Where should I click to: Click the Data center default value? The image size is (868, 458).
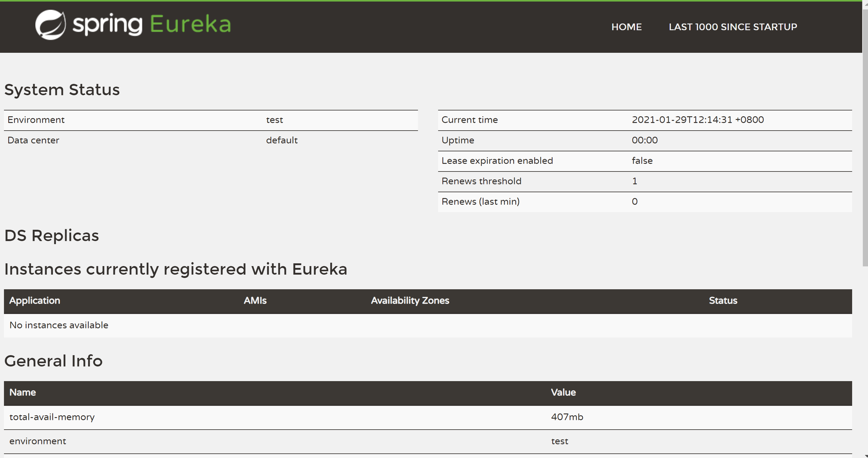click(282, 140)
